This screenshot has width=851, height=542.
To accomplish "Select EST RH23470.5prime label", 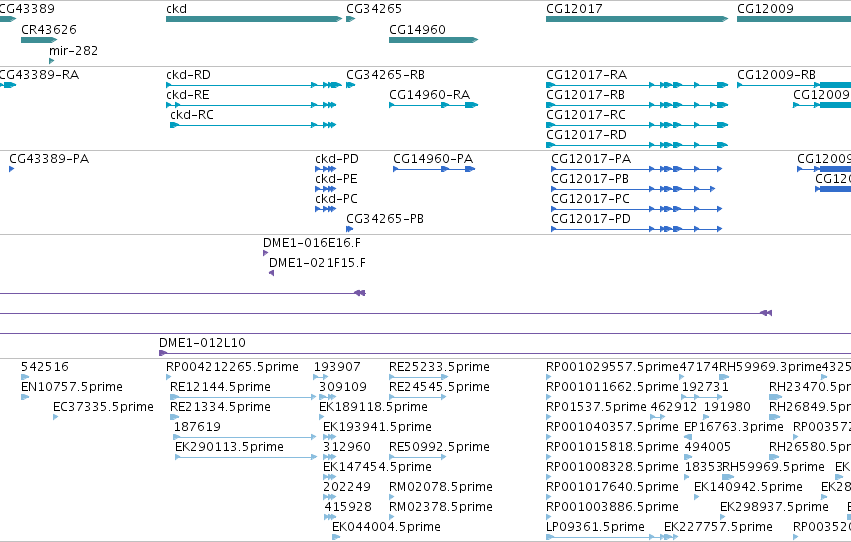I will [810, 387].
